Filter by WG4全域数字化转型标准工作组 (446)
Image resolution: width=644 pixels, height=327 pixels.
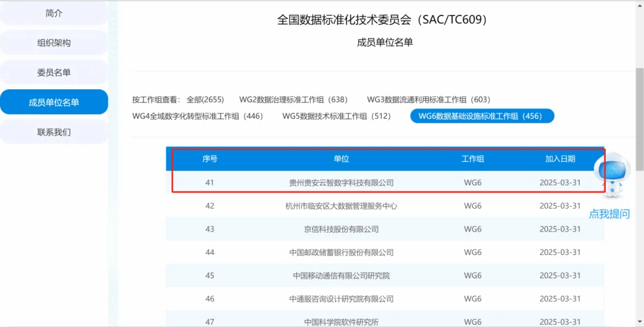point(197,116)
